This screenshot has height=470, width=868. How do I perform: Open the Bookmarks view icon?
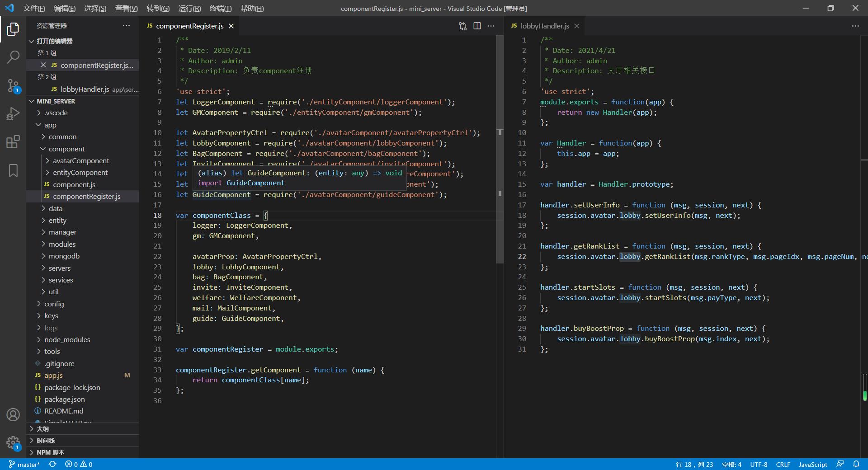[x=13, y=170]
